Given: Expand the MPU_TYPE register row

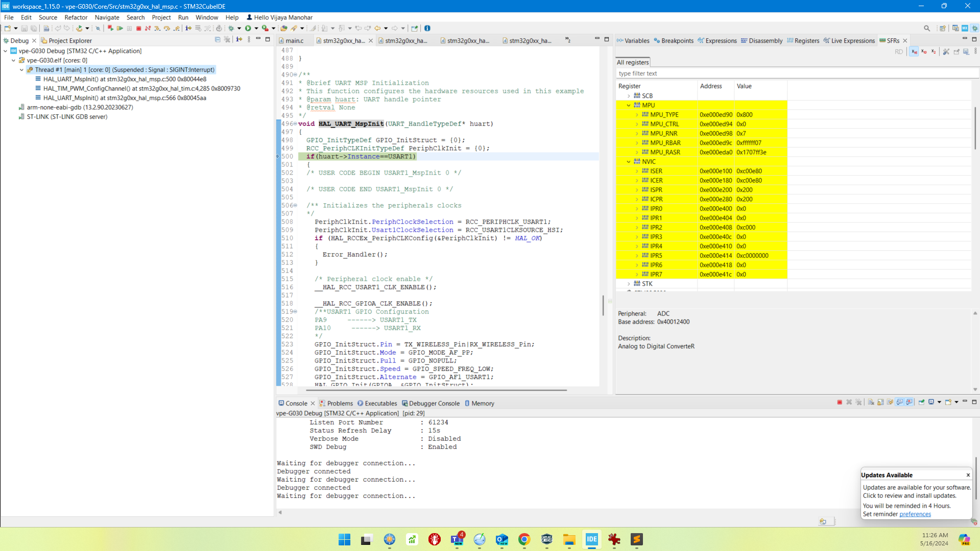Looking at the screenshot, I should (x=637, y=115).
